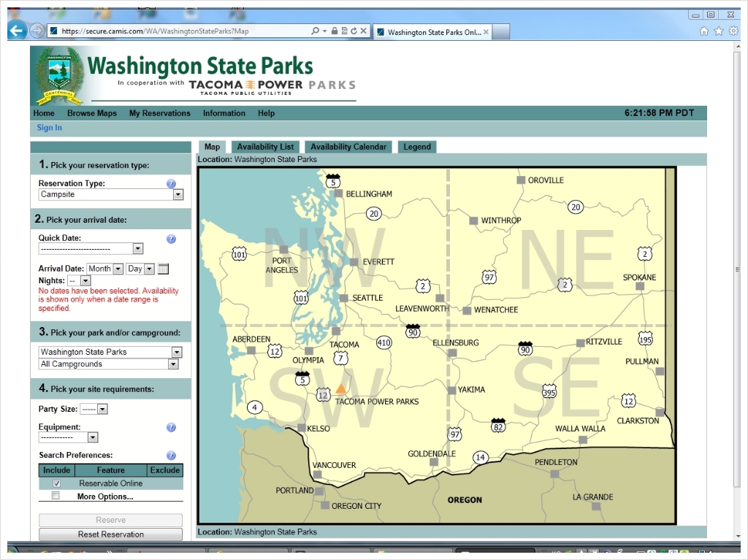Check the More Options checkbox
The height and width of the screenshot is (560, 748).
(56, 496)
